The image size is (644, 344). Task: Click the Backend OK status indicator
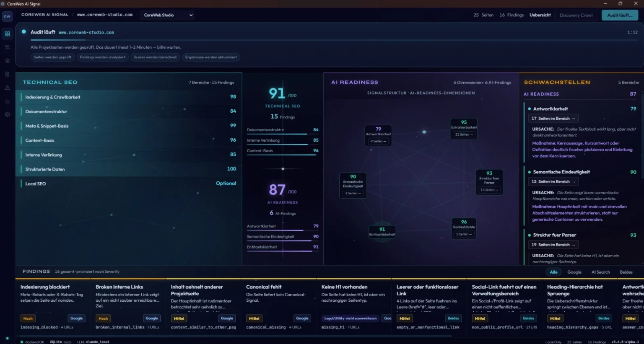pyautogui.click(x=32, y=342)
